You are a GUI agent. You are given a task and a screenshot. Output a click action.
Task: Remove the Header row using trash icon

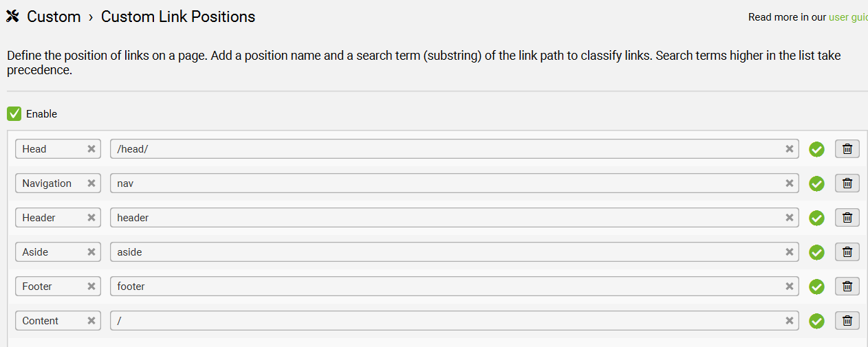[x=847, y=218]
